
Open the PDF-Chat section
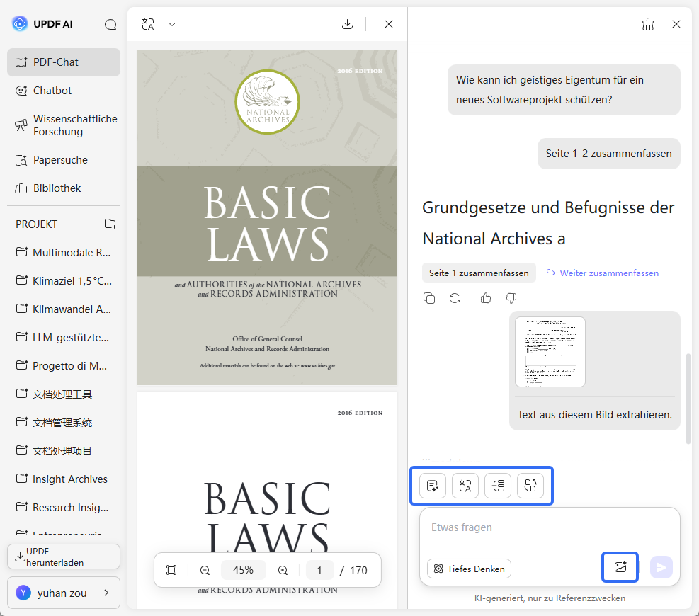click(x=64, y=62)
